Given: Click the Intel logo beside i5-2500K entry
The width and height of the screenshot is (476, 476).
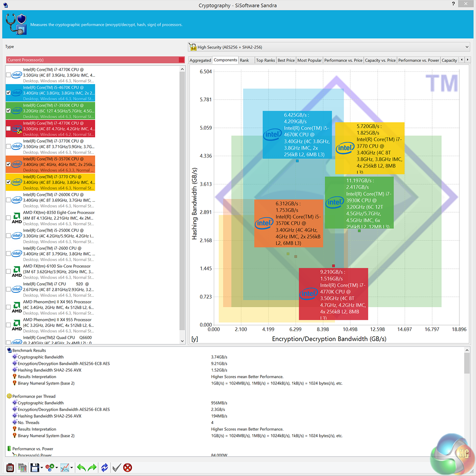Looking at the screenshot, I should point(17,236).
